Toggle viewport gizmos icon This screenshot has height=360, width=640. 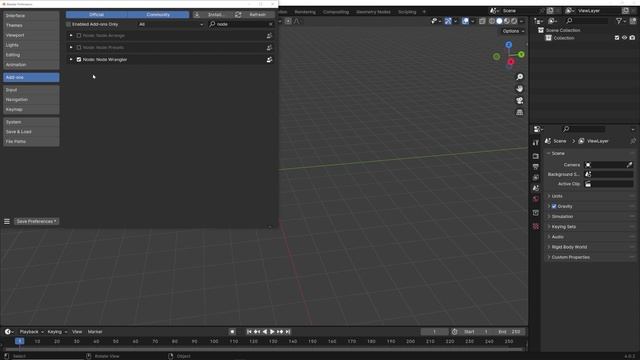[x=448, y=21]
